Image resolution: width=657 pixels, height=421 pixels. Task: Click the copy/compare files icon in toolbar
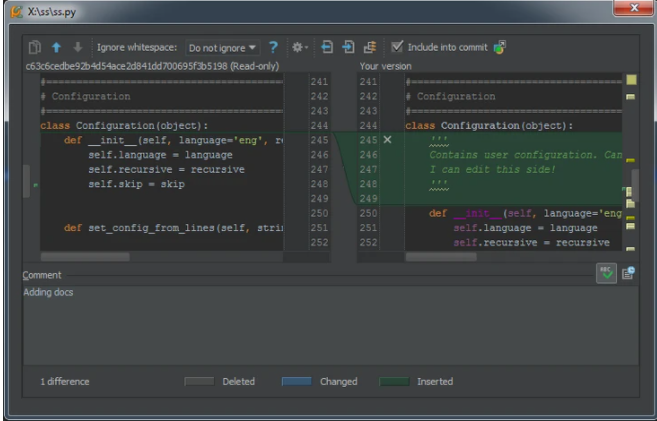click(34, 47)
